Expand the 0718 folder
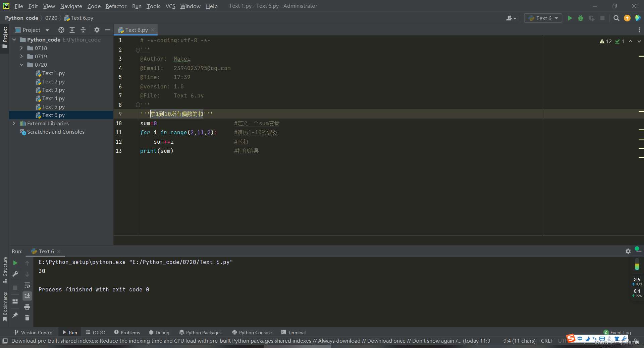 pos(21,48)
